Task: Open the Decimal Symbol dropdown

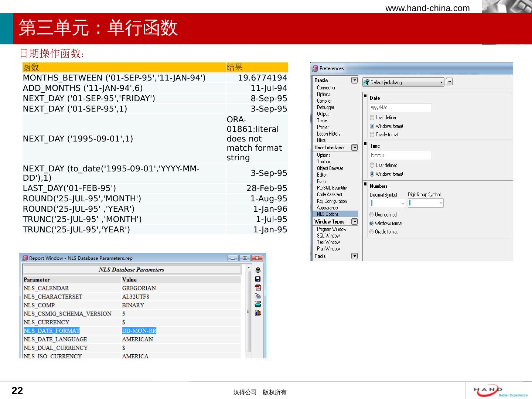Action: [402, 204]
